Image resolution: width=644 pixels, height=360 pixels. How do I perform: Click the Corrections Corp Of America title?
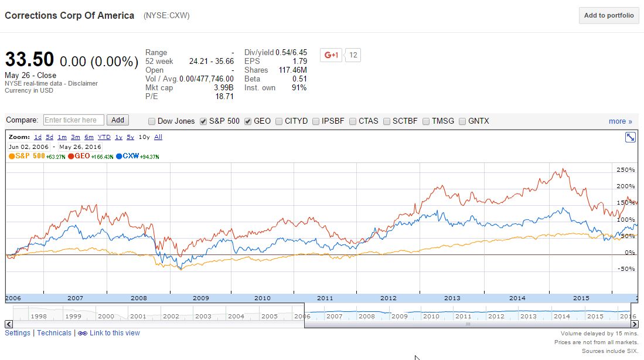click(x=69, y=16)
